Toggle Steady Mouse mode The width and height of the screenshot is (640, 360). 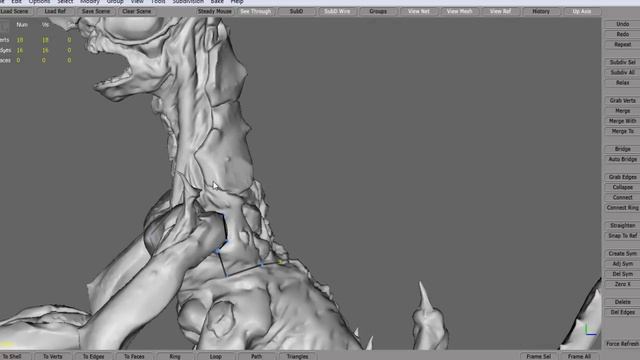tap(215, 11)
